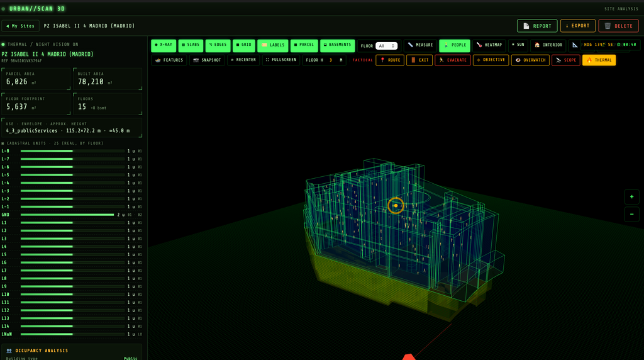Toggle LABELS display
This screenshot has height=360, width=644.
[x=273, y=45]
